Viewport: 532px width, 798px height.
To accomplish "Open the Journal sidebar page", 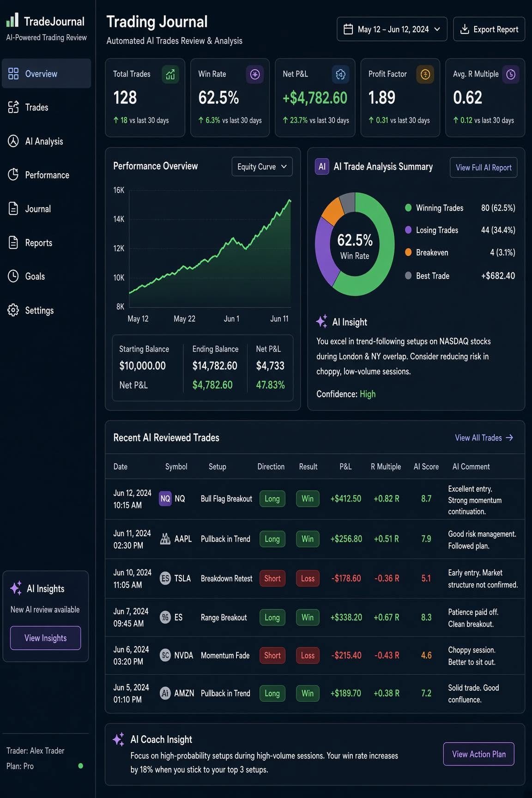I will pyautogui.click(x=46, y=209).
